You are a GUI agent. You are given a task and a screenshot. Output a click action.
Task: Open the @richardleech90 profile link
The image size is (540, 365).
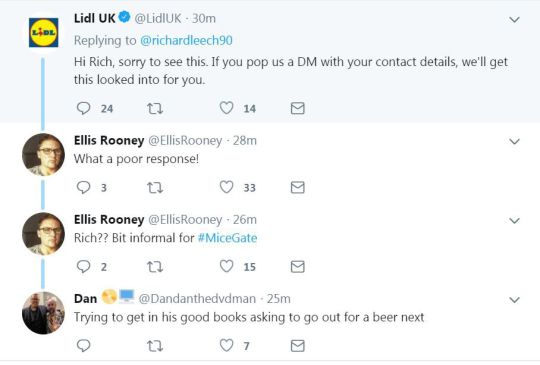point(186,40)
